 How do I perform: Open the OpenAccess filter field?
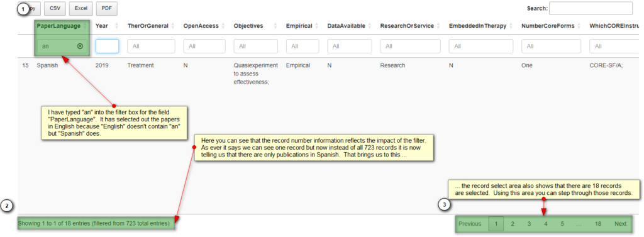204,46
